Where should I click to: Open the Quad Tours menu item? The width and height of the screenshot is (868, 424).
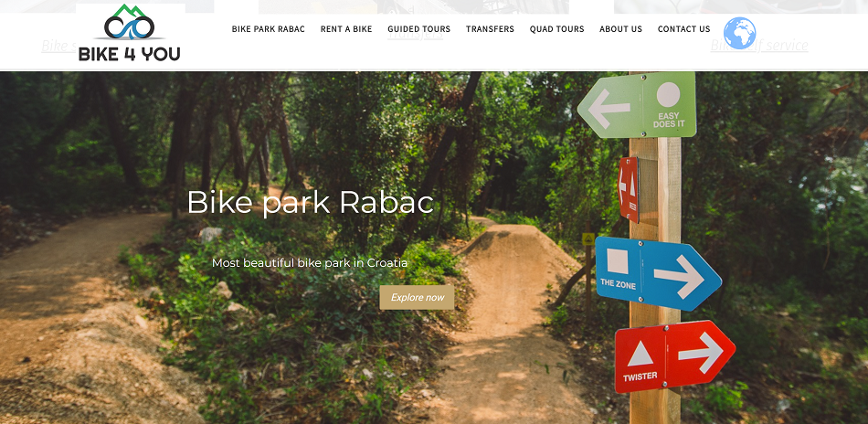[x=557, y=29]
